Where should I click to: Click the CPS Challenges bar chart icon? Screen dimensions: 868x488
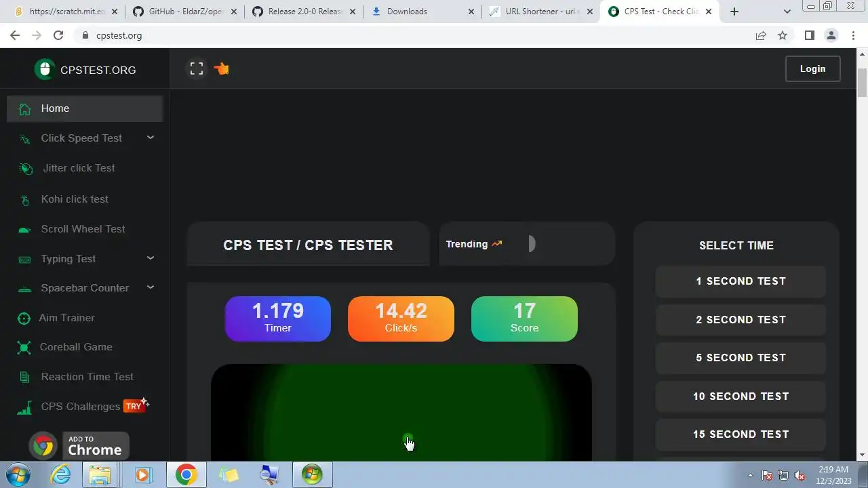(24, 407)
